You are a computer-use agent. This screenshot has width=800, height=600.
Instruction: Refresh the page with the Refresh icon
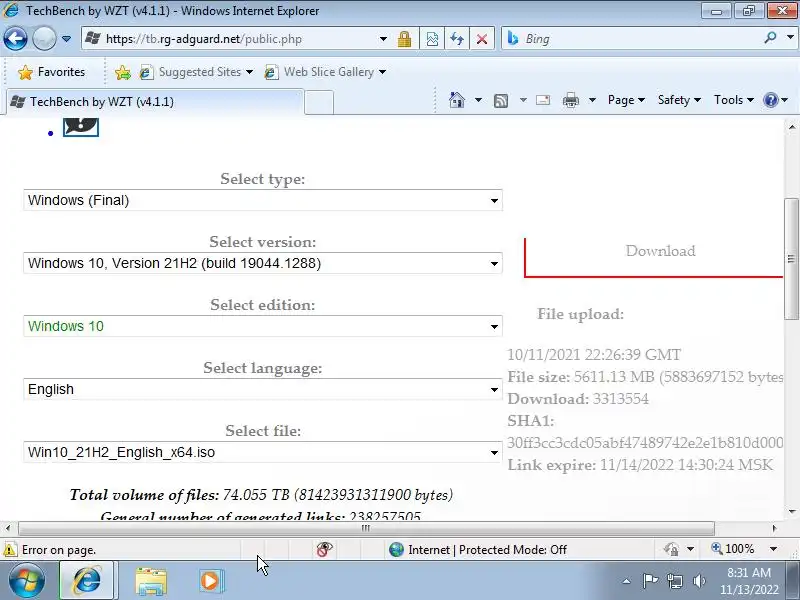coord(457,39)
